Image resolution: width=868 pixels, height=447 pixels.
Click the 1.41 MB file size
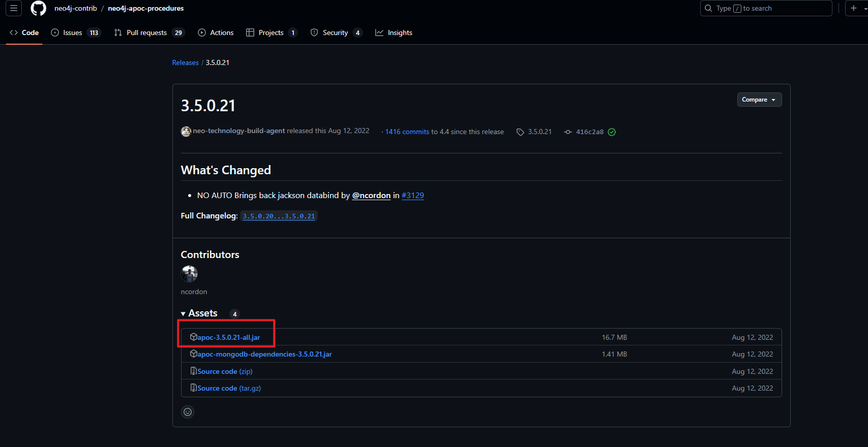pos(614,354)
